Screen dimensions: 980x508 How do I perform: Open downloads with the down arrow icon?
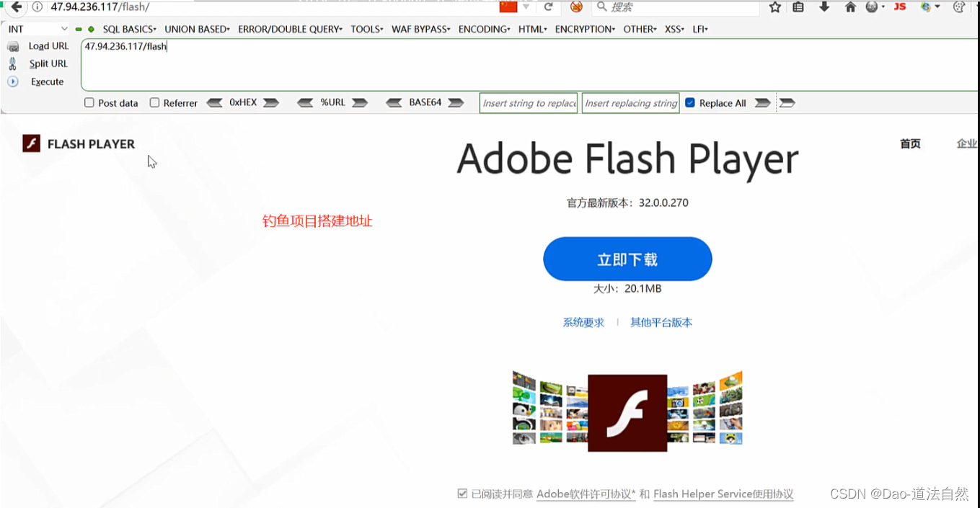(x=824, y=7)
